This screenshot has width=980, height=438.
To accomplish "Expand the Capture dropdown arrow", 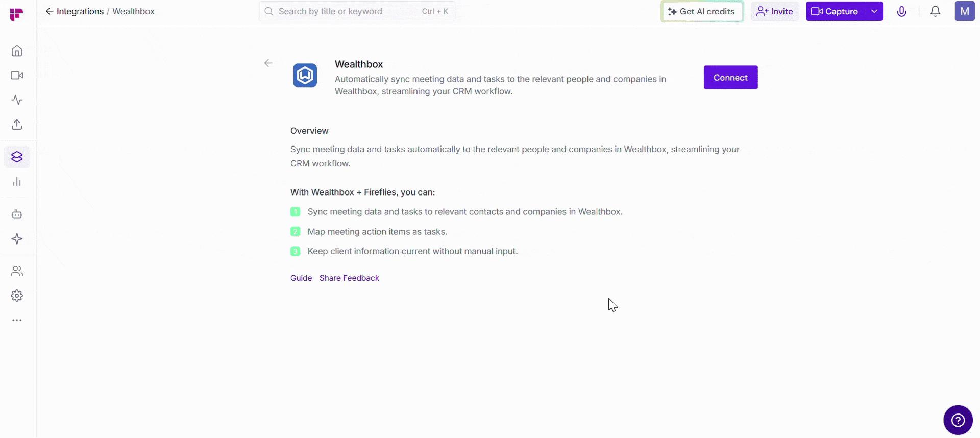I will (874, 11).
